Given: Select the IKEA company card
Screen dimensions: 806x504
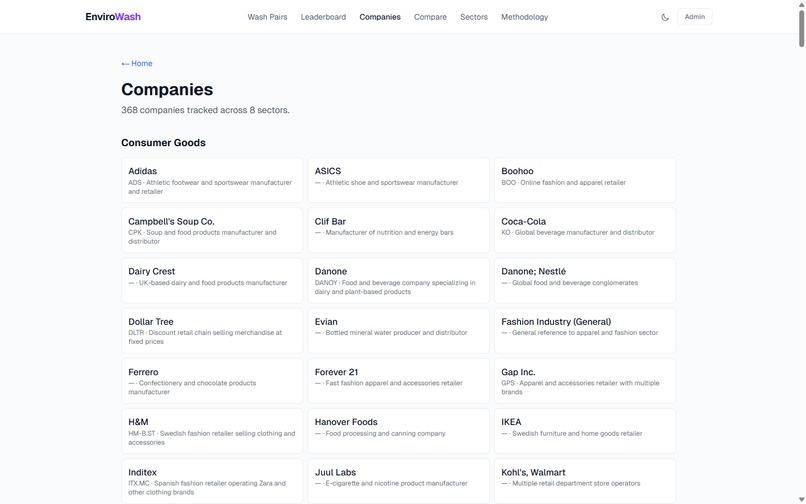Looking at the screenshot, I should coord(585,431).
